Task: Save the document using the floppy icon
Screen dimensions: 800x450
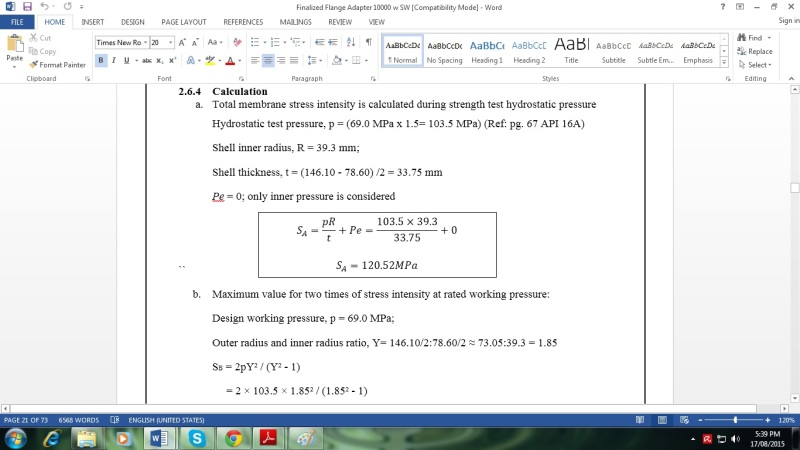Action: [x=27, y=7]
